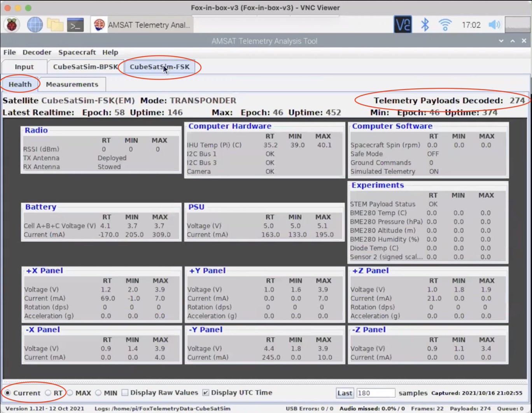Viewport: 532px width, 413px height.
Task: Click the Logs path in status bar
Action: [x=163, y=409]
